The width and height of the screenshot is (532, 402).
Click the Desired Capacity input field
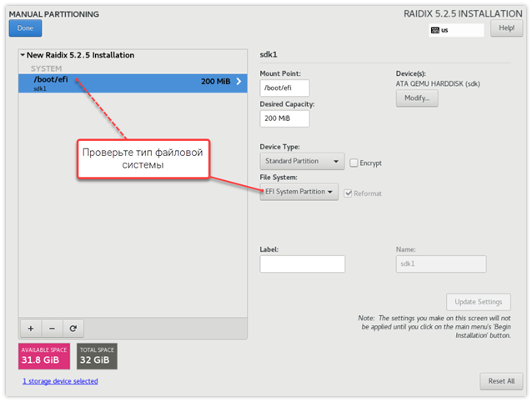tap(284, 118)
